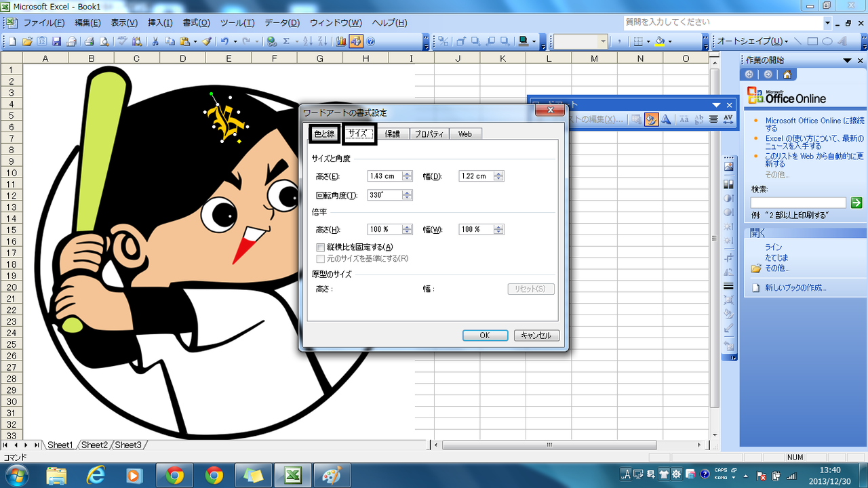Screen dimensions: 868x488
Task: Click OK in the WordArt format dialog
Action: 485,335
